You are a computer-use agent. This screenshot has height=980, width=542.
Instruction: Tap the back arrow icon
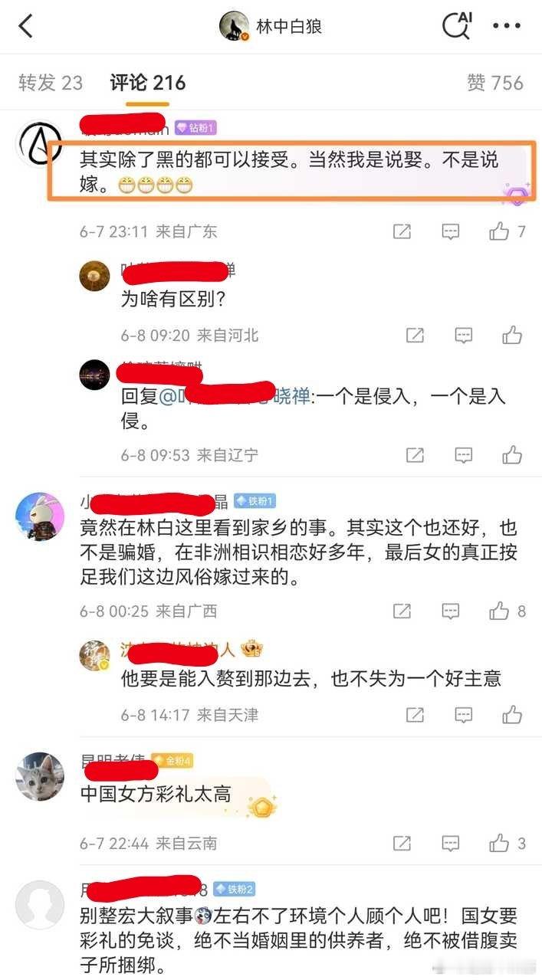tap(26, 26)
